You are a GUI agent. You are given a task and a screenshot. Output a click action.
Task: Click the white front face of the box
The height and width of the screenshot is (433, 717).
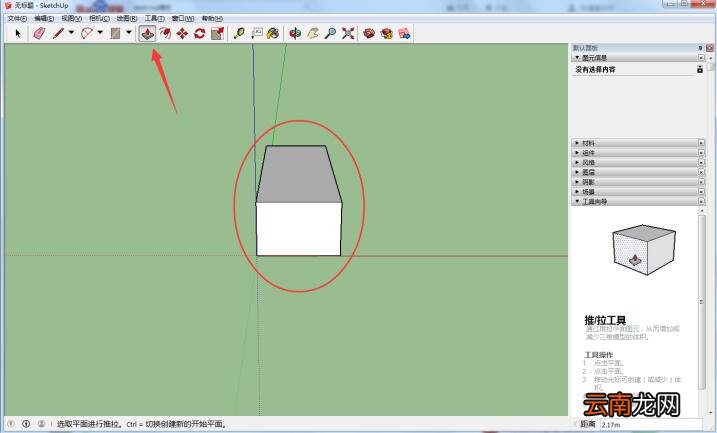(x=299, y=229)
